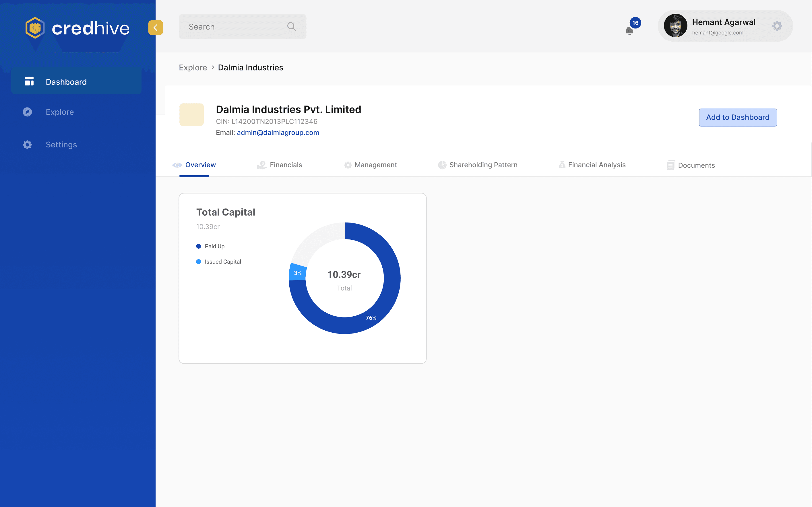Click the Management gear icon
The height and width of the screenshot is (507, 812).
coord(348,165)
